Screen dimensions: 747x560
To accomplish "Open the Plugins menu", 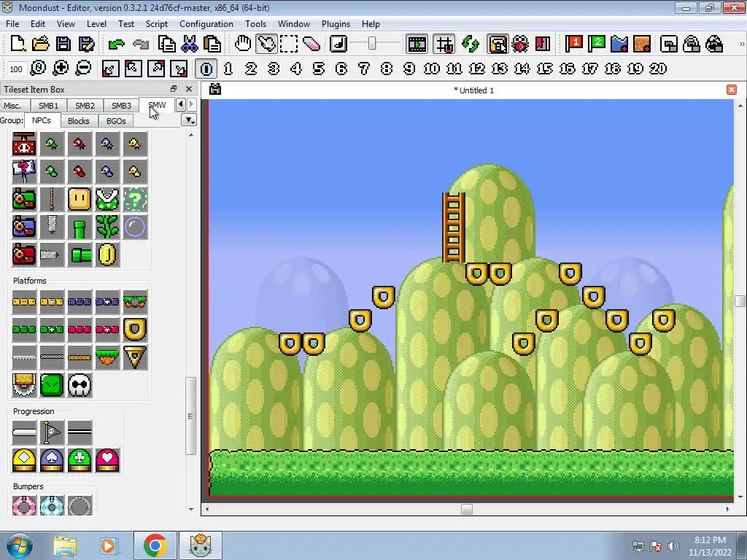I will (x=336, y=24).
